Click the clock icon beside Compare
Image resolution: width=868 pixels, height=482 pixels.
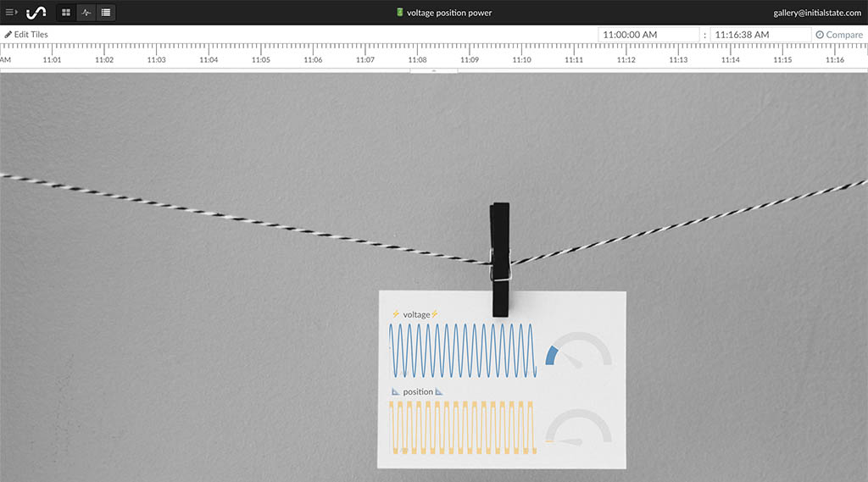click(820, 35)
